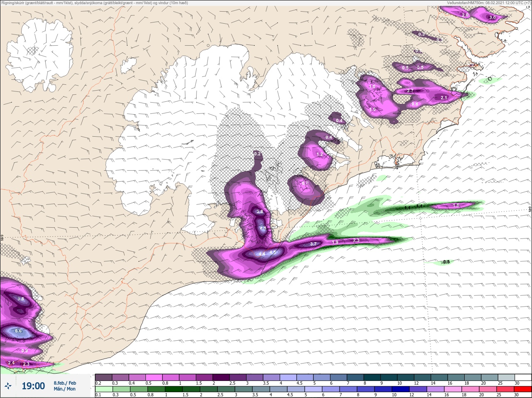Click the 3.0 precipitation value, top right
Screen dimensions: 532x398
point(493,17)
